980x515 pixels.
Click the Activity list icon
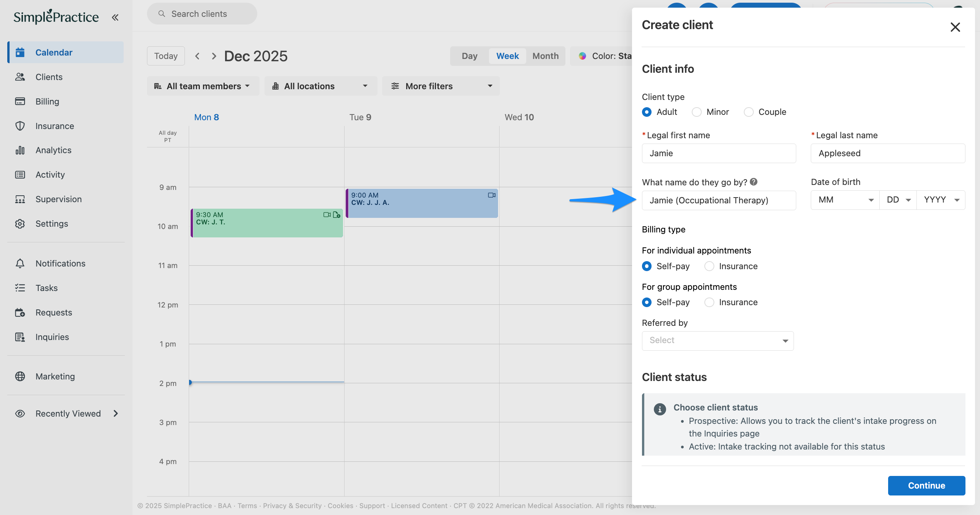point(20,175)
